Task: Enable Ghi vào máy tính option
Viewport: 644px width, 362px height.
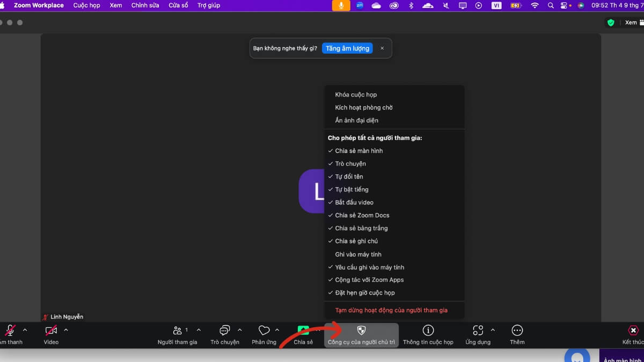Action: (358, 254)
